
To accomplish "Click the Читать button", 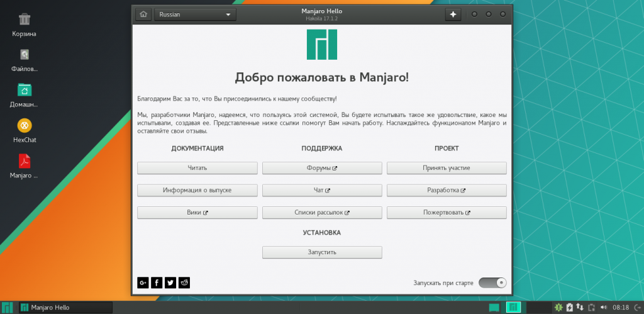I will (x=197, y=168).
